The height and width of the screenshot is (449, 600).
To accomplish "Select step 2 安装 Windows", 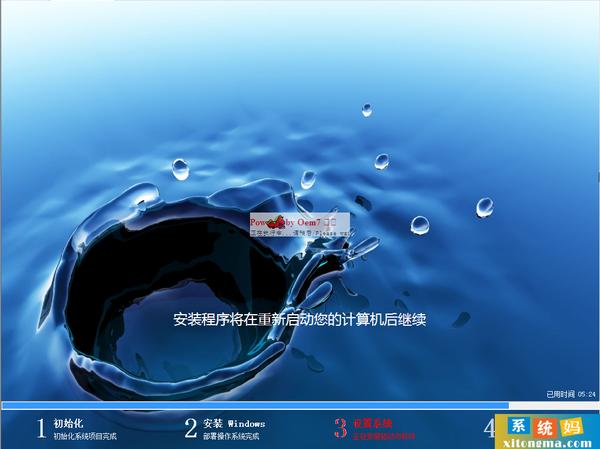I will point(225,428).
